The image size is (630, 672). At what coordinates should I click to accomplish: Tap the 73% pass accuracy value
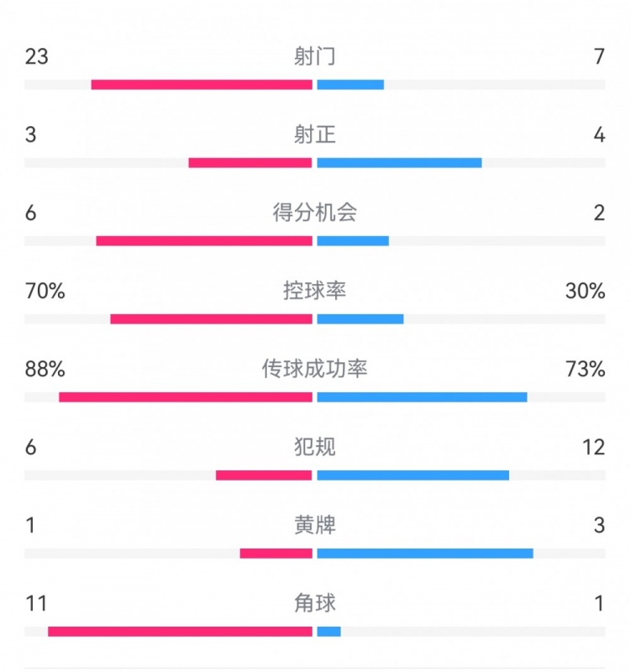[x=585, y=369]
